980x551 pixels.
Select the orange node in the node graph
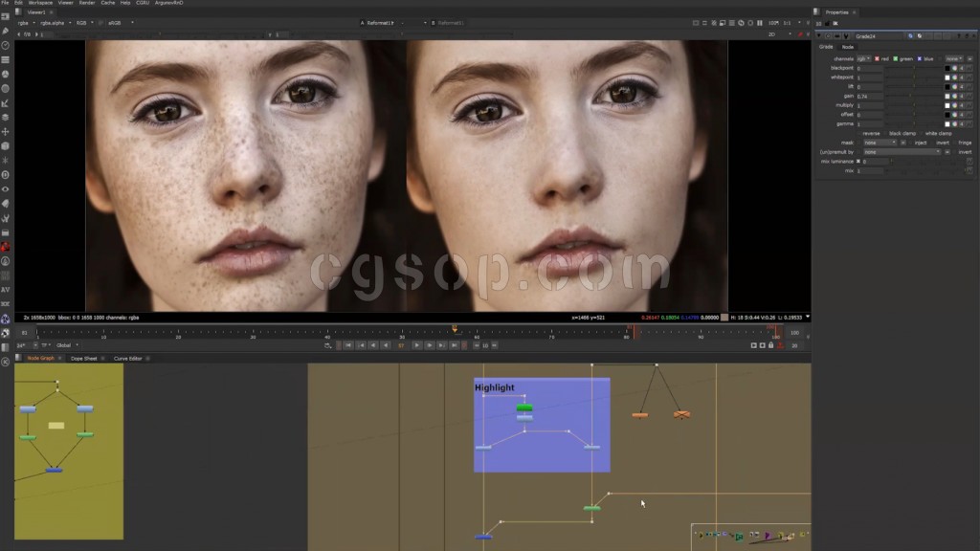(x=639, y=415)
